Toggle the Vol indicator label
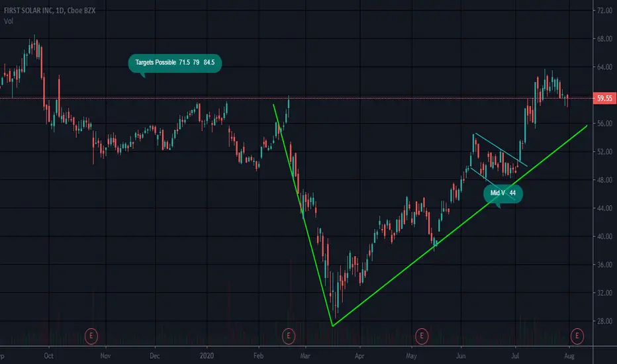Screen dimensions: 617x364 click(x=8, y=21)
